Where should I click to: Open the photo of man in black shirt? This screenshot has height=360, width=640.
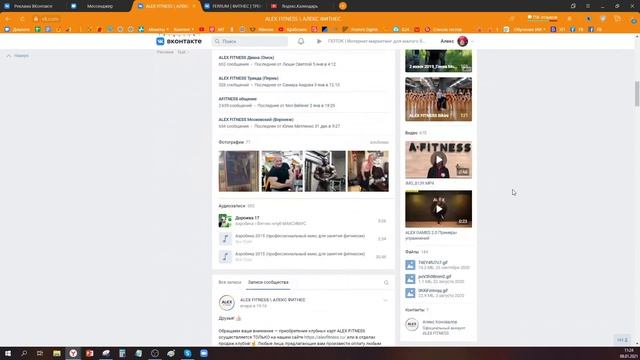tap(282, 171)
